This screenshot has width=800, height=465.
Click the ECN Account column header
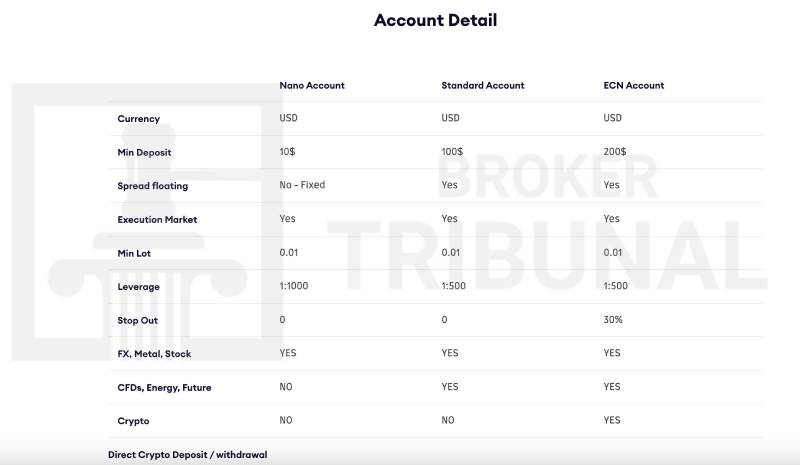click(634, 86)
